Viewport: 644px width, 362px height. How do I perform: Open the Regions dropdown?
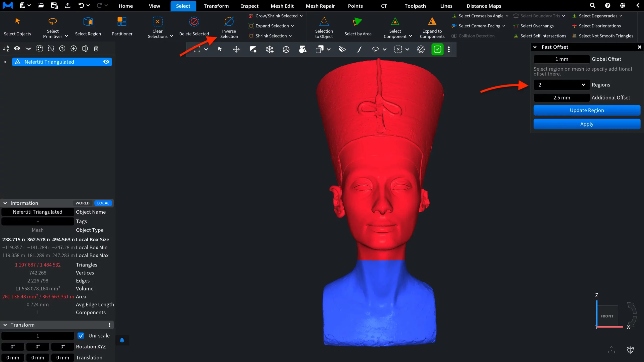[x=561, y=85]
